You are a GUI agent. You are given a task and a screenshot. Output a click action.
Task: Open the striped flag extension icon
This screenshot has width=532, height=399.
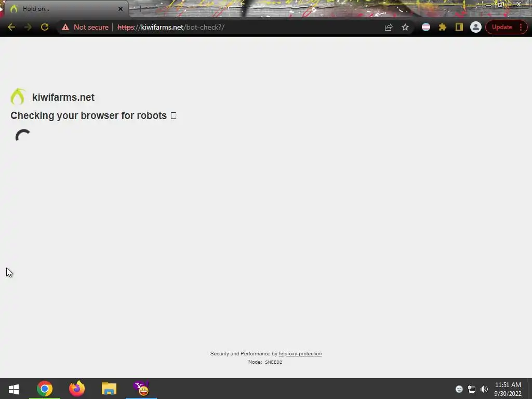tap(426, 27)
